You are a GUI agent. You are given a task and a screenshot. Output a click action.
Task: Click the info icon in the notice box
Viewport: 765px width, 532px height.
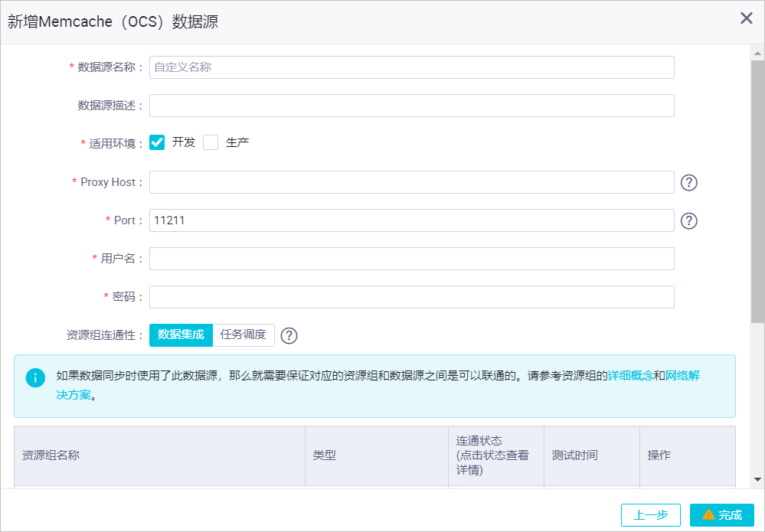pos(35,378)
